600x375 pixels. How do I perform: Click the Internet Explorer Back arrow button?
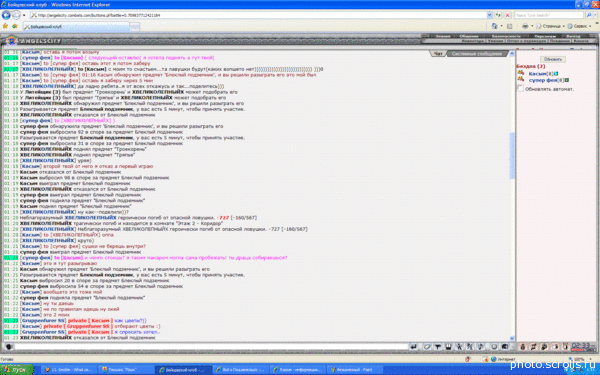click(6, 15)
